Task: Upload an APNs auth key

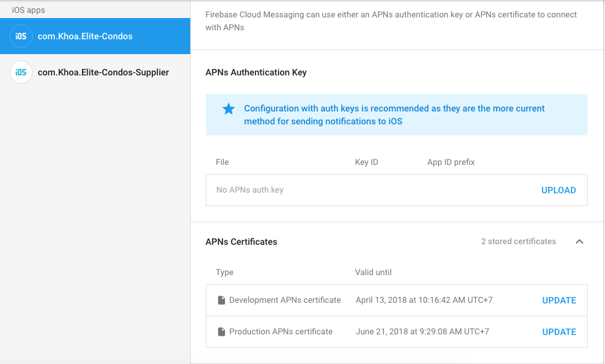Action: pos(559,190)
